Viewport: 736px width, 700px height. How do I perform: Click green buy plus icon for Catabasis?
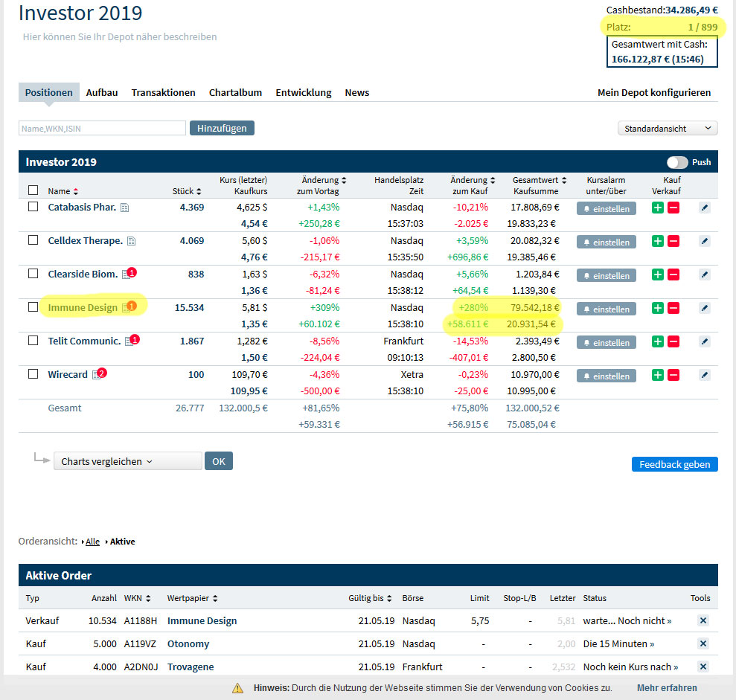pyautogui.click(x=657, y=208)
